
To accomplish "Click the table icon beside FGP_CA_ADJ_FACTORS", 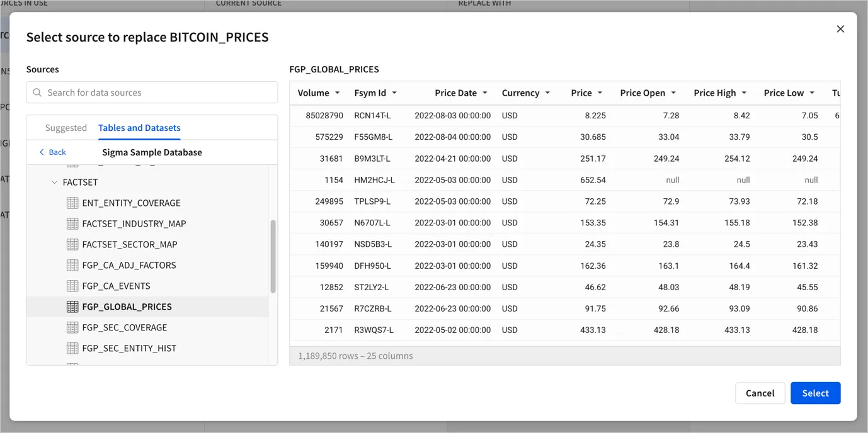I will click(x=72, y=265).
